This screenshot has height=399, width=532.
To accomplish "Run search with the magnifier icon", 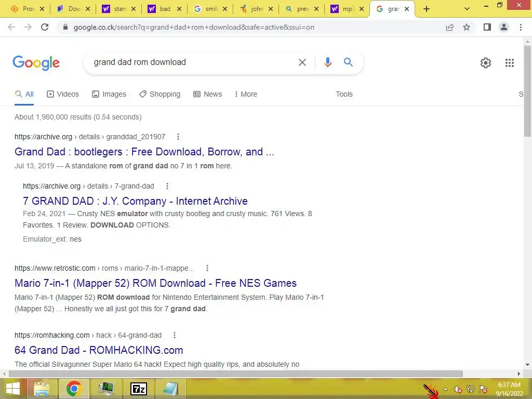I will point(348,62).
